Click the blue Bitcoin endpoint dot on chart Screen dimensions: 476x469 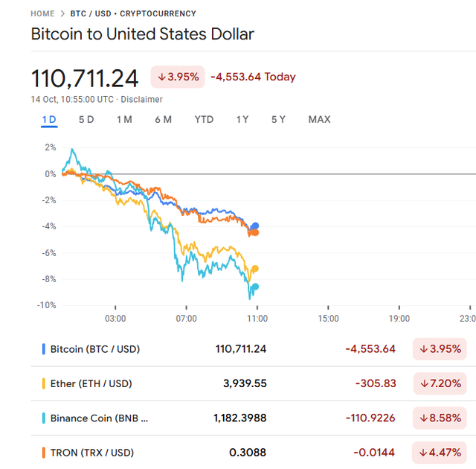255,226
